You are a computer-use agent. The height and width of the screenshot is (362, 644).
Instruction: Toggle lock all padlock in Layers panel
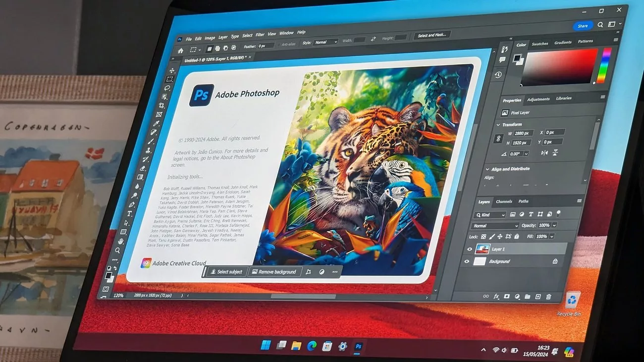(x=517, y=237)
